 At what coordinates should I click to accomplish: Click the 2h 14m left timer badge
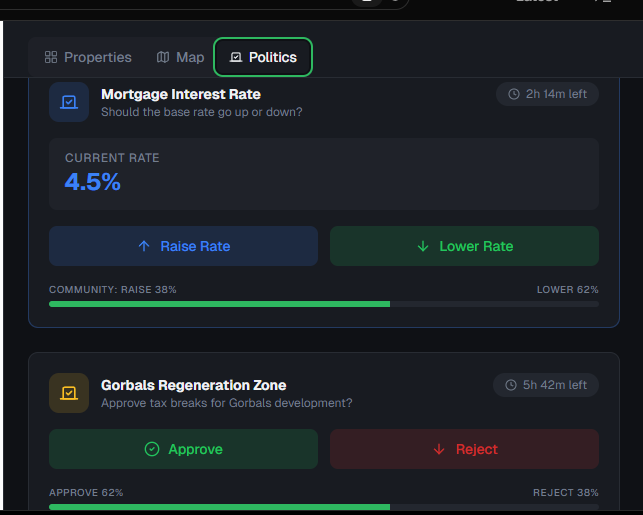click(547, 94)
